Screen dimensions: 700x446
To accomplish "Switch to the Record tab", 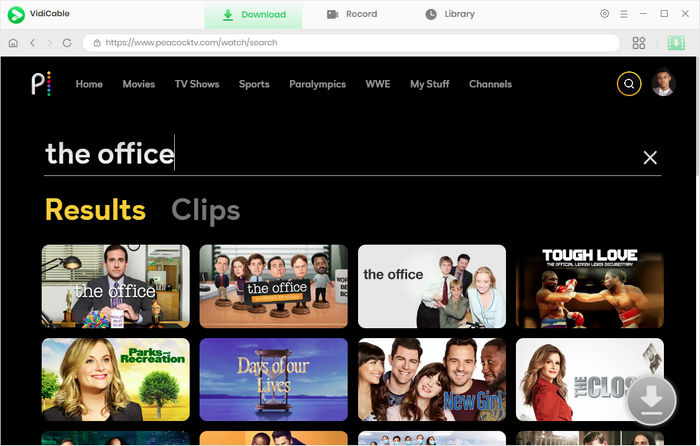I will coord(352,14).
